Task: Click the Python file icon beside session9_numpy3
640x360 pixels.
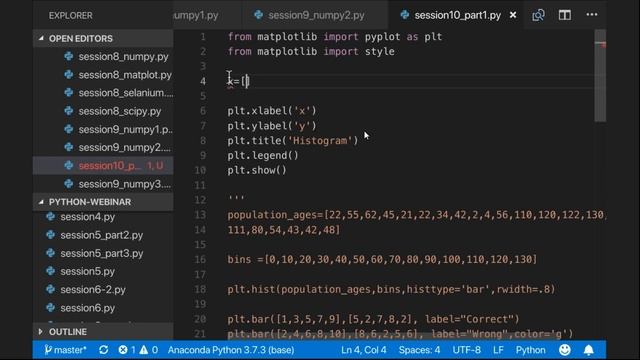Action: point(69,183)
